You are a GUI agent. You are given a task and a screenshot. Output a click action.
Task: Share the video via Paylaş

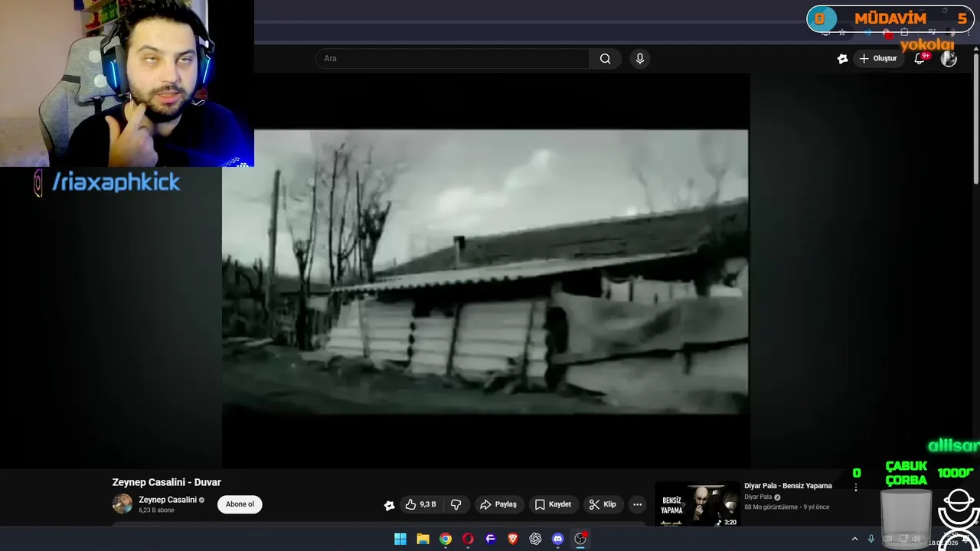pyautogui.click(x=498, y=504)
